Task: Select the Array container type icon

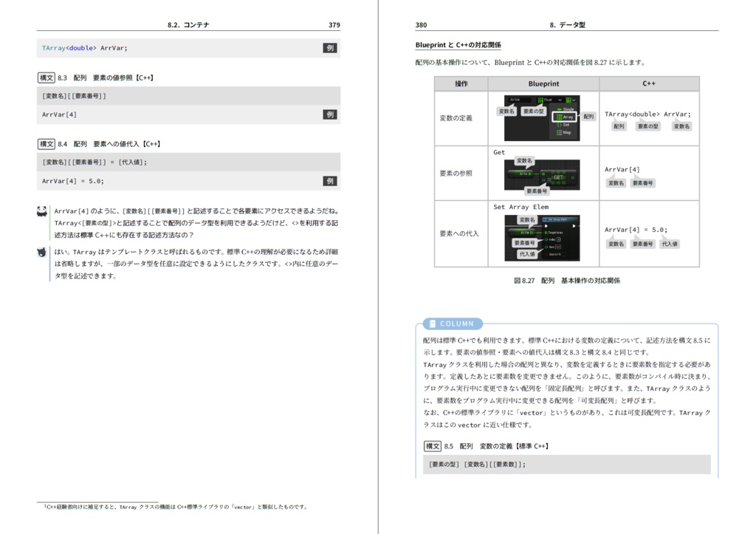Action: pyautogui.click(x=558, y=116)
